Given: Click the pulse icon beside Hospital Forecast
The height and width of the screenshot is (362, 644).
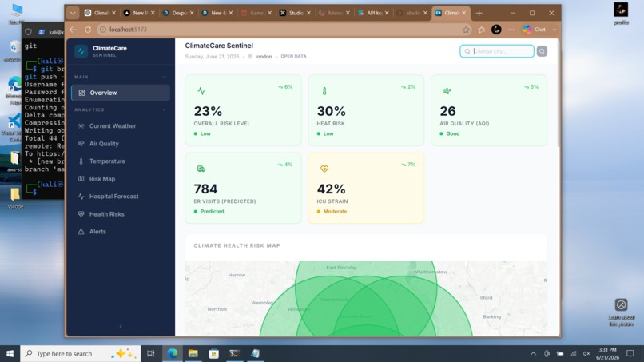Looking at the screenshot, I should (81, 197).
